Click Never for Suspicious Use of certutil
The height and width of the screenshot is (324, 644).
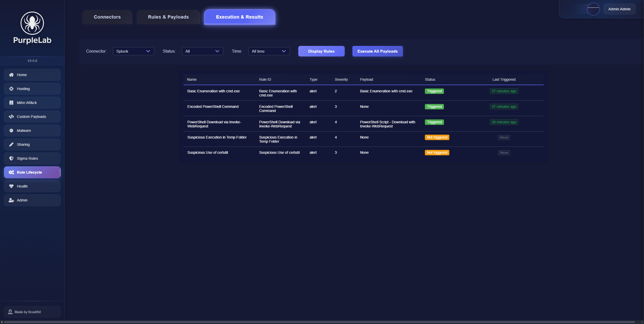point(504,153)
